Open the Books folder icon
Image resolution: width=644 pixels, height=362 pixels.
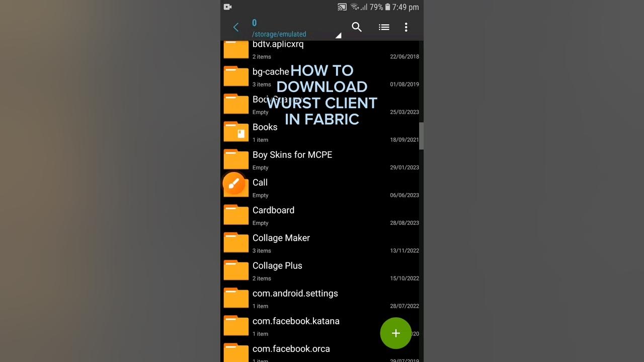236,131
